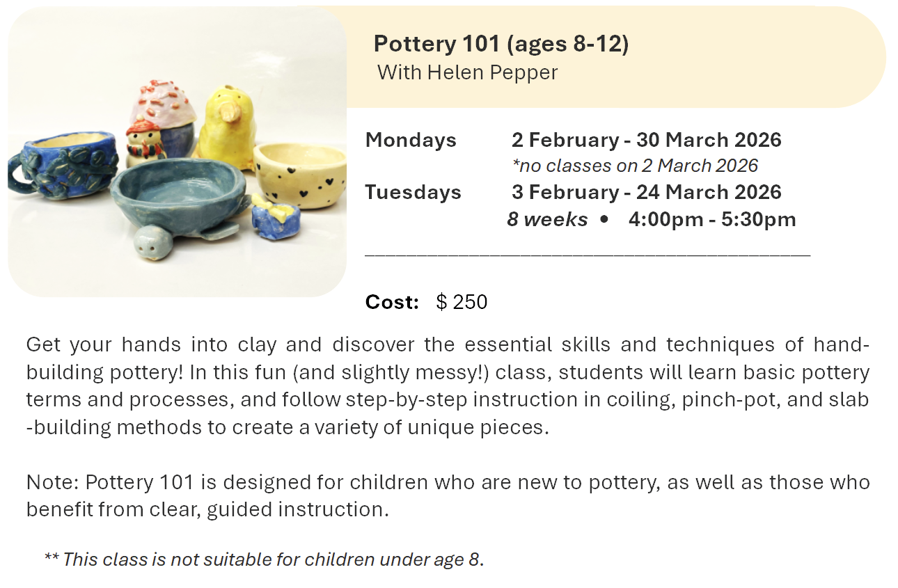
Task: Click the Cost label
Action: click(x=392, y=302)
